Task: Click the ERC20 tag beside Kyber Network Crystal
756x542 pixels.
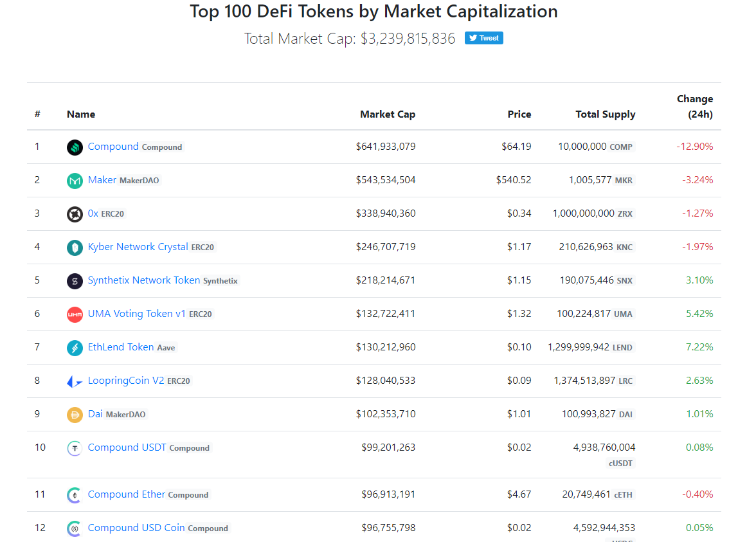Action: 203,248
